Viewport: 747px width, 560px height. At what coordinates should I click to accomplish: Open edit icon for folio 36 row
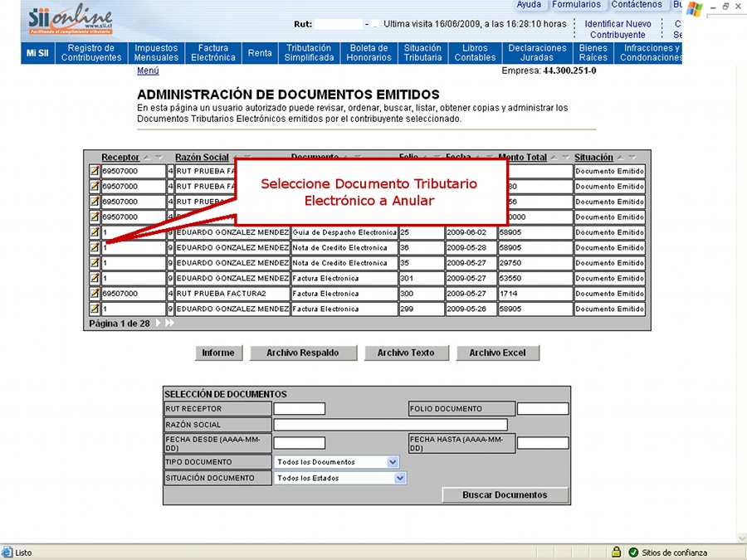95,247
